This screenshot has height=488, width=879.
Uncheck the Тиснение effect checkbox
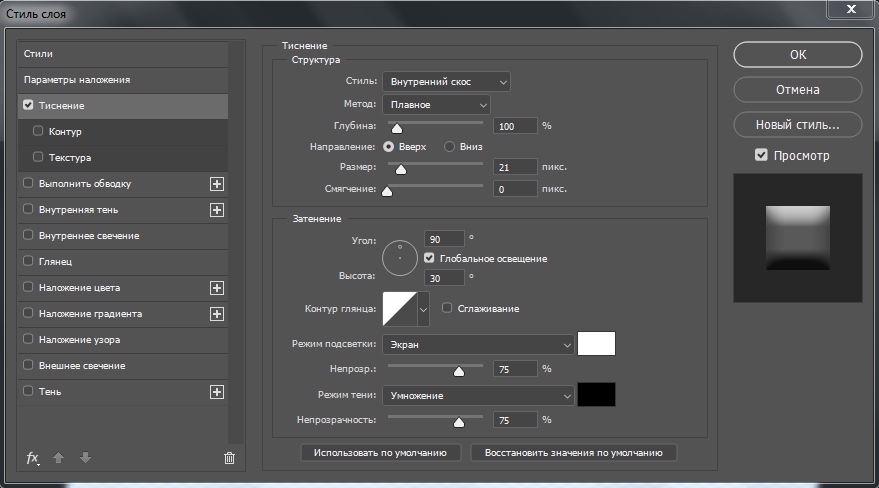28,105
